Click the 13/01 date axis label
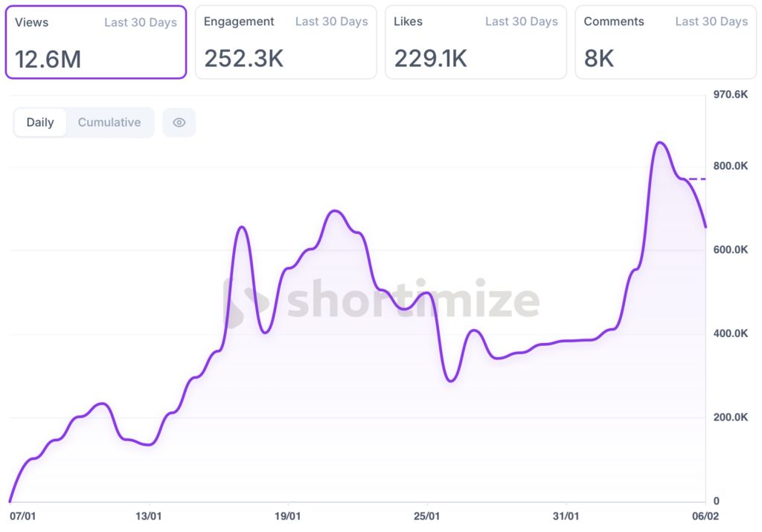This screenshot has width=762, height=532. click(150, 515)
